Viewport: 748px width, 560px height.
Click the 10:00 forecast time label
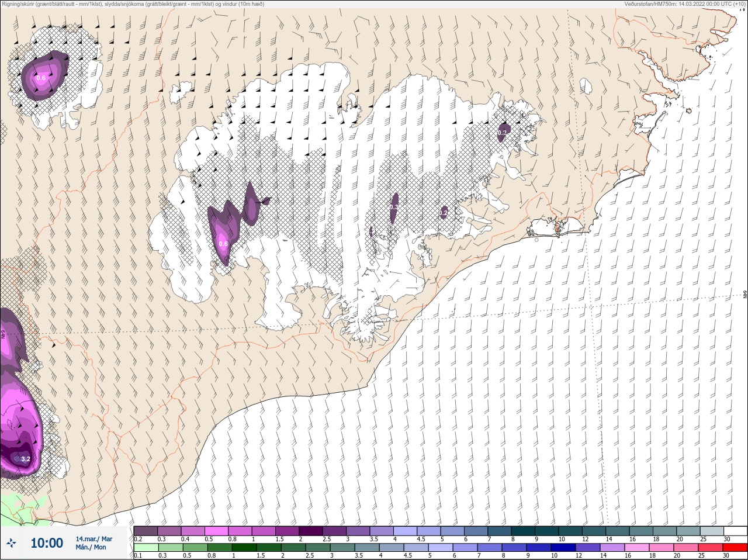[x=47, y=543]
